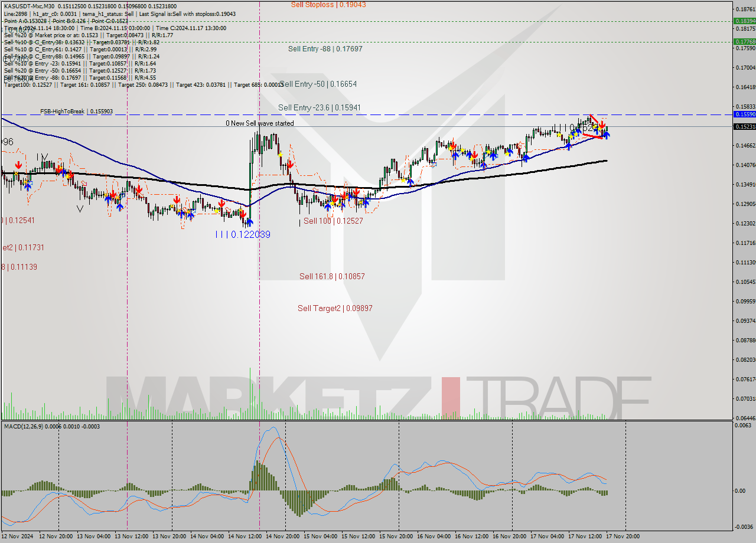Click the KASUSDT-Mxc,M30 symbol title
The image size is (756, 543).
[x=30, y=6]
